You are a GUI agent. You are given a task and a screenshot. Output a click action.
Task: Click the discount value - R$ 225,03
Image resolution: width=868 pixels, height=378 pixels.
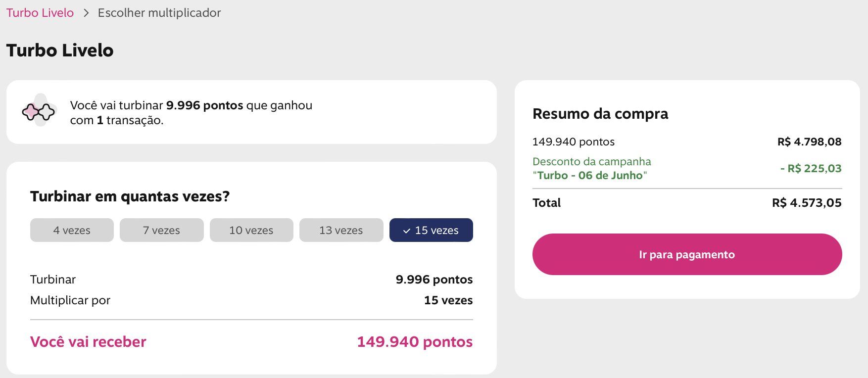pos(811,168)
